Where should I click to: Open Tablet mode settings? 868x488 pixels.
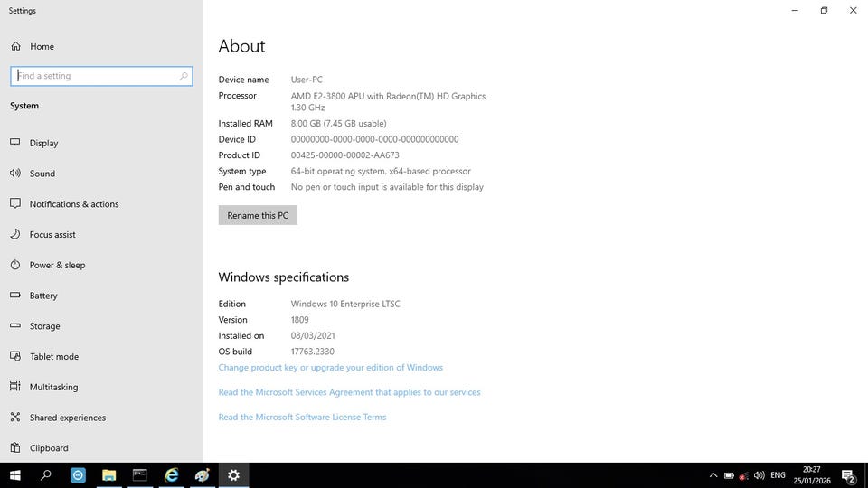pos(45,356)
